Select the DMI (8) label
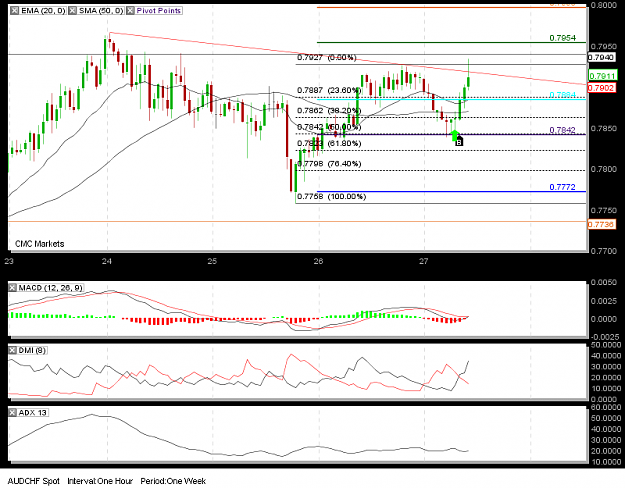Image resolution: width=625 pixels, height=488 pixels. (32, 350)
